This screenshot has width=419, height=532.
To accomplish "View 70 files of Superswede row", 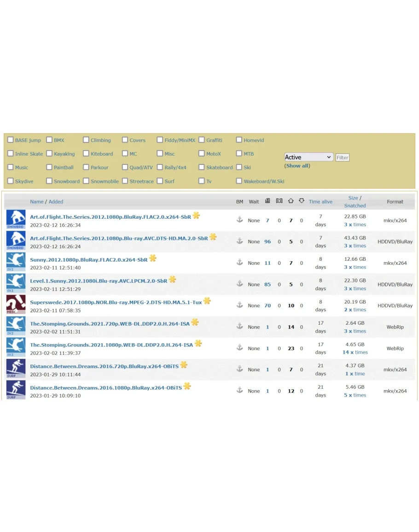I will click(268, 305).
